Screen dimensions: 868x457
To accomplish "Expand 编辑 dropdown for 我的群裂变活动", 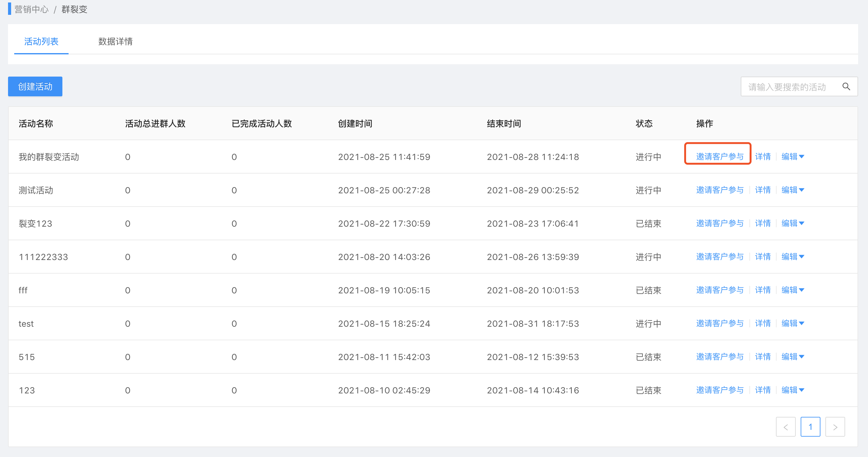I will [x=793, y=157].
